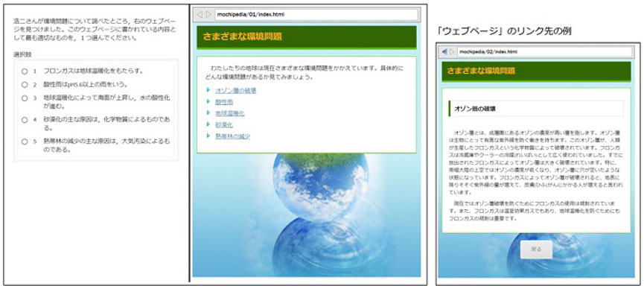Click the 戻る button
Viewport: 644px width, 286px height.
pyautogui.click(x=536, y=250)
